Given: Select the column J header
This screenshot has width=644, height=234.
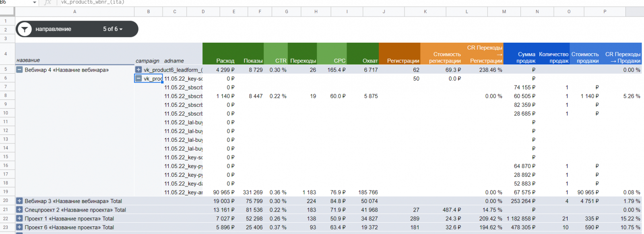Looking at the screenshot, I should coord(384,12).
